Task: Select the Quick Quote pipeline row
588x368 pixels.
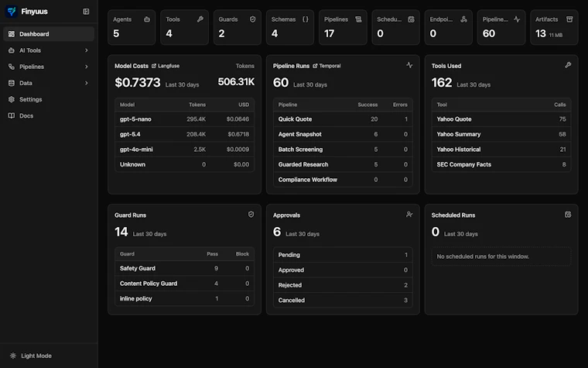Action: [343, 119]
